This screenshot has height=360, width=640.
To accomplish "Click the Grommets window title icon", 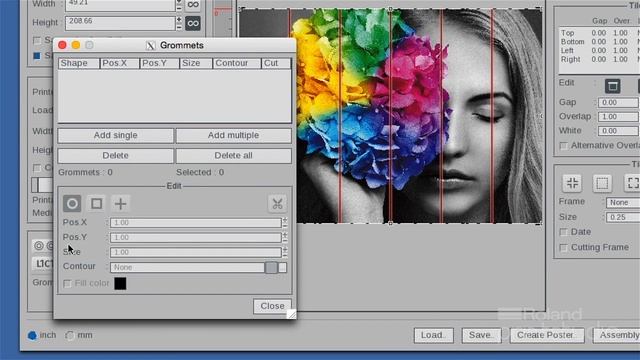I will (x=151, y=45).
